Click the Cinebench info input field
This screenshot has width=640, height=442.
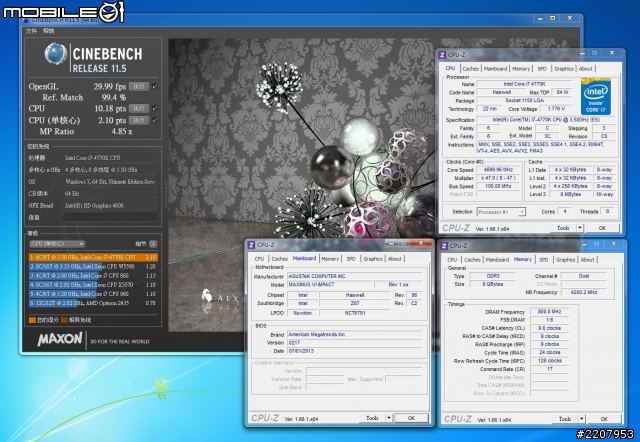[110, 218]
